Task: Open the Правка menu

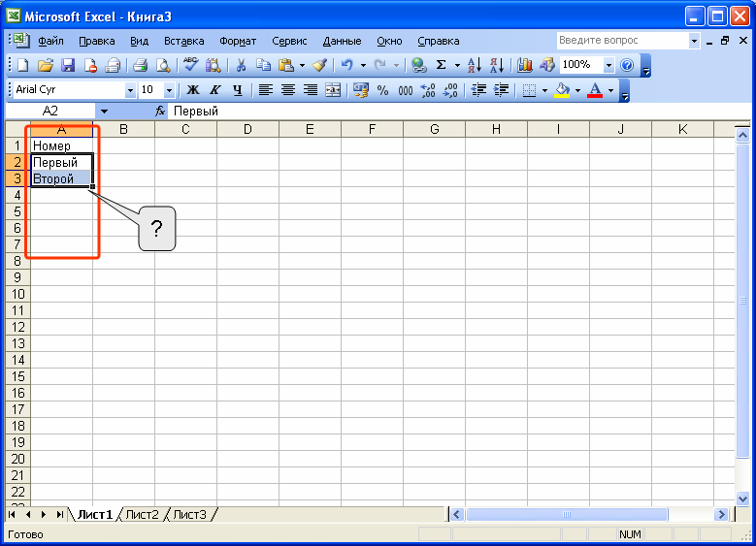Action: (x=97, y=41)
